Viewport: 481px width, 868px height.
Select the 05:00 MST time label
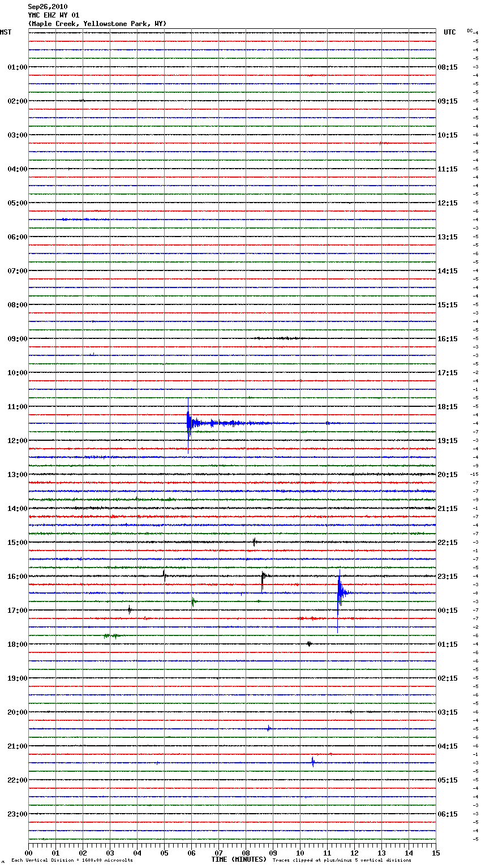pos(17,203)
